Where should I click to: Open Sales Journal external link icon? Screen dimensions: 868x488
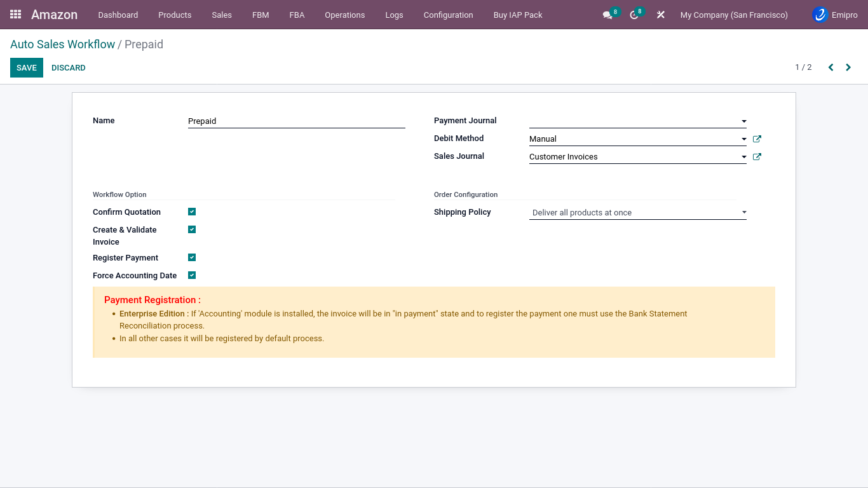(757, 156)
